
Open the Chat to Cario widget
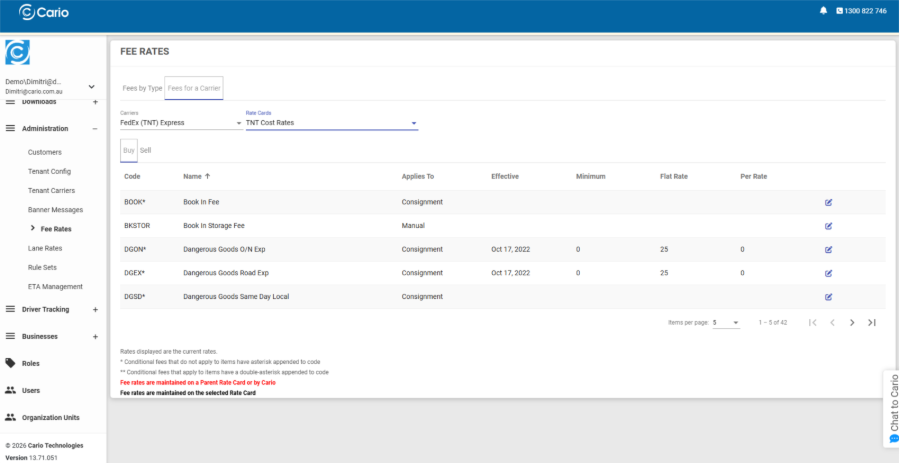click(893, 410)
